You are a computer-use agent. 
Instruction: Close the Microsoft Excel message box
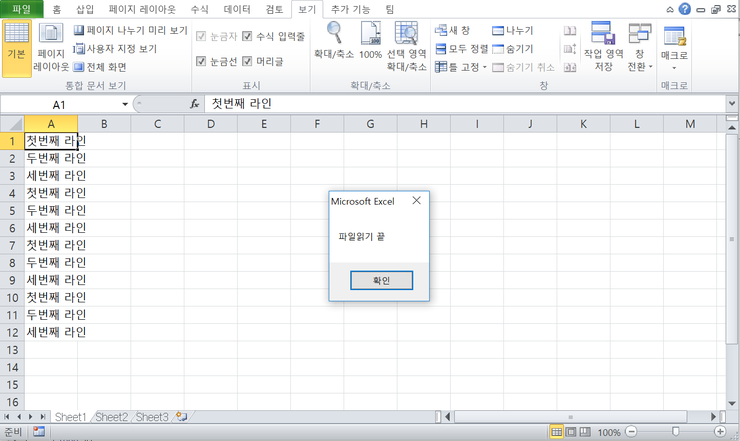(416, 201)
